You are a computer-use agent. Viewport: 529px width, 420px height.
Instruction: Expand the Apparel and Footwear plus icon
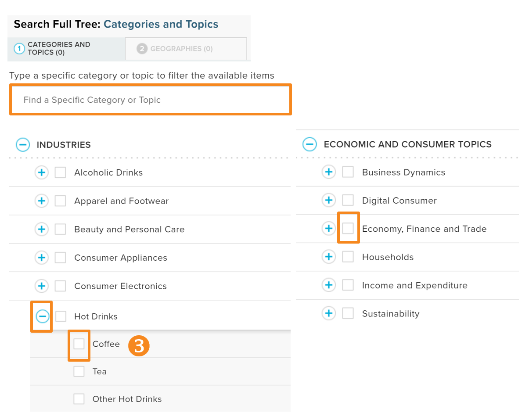tap(41, 201)
